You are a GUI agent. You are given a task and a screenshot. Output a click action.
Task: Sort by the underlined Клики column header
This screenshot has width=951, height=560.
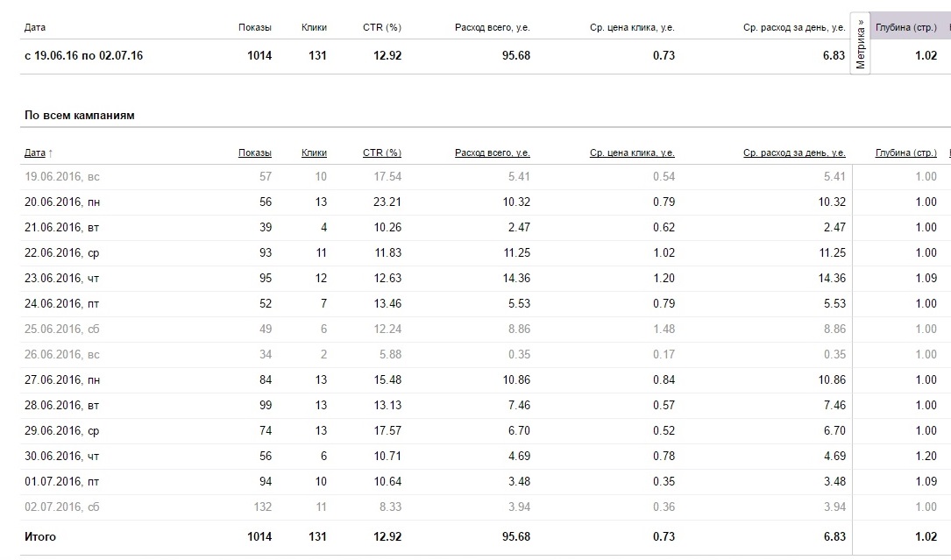point(314,153)
